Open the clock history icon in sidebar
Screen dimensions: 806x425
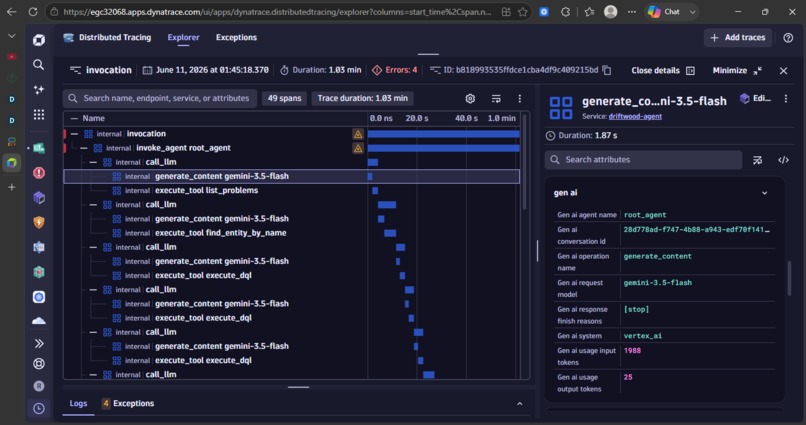pos(39,409)
